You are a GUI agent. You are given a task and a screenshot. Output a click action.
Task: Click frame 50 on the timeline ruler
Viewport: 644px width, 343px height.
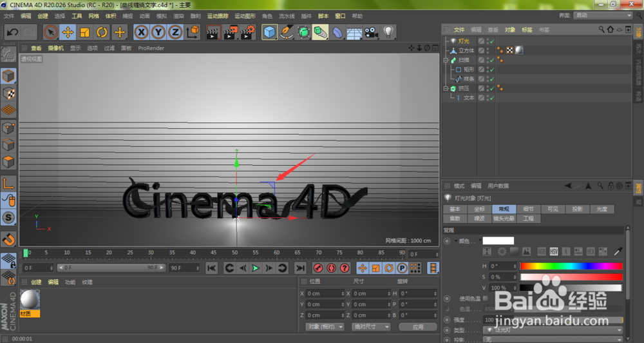[234, 253]
